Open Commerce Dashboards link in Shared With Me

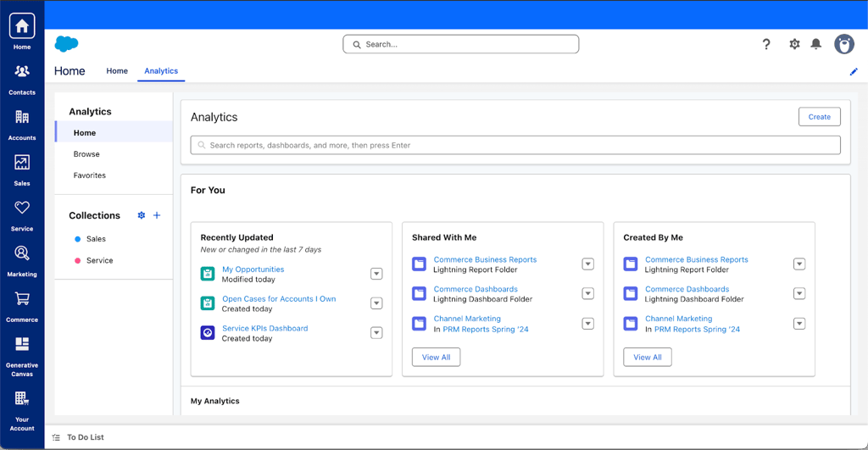476,289
